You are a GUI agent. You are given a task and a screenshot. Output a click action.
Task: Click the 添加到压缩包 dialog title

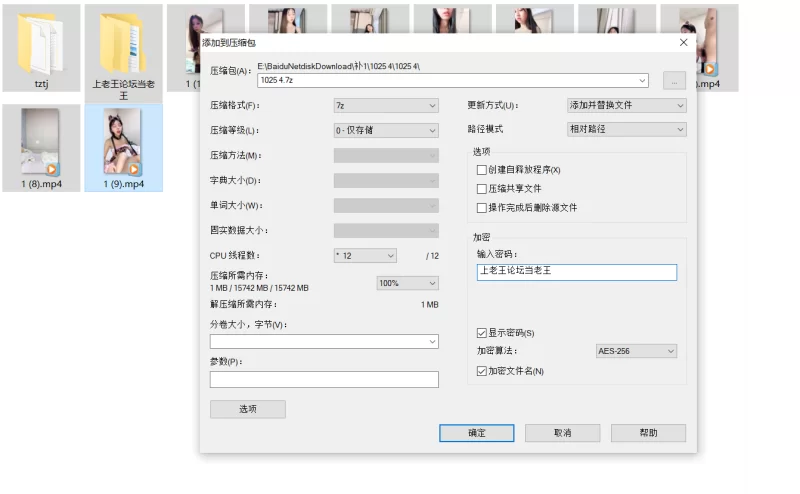[x=229, y=43]
